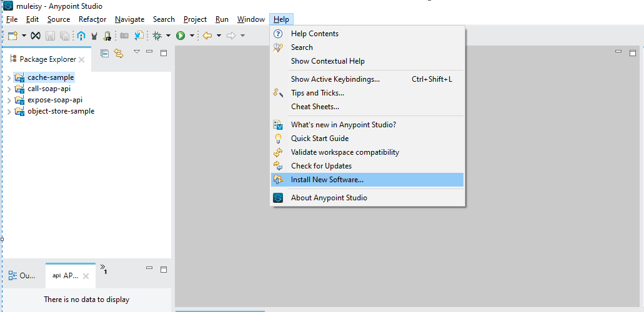Viewport: 644px width, 312px height.
Task: Click the green Run toolbar icon
Action: pos(181,36)
